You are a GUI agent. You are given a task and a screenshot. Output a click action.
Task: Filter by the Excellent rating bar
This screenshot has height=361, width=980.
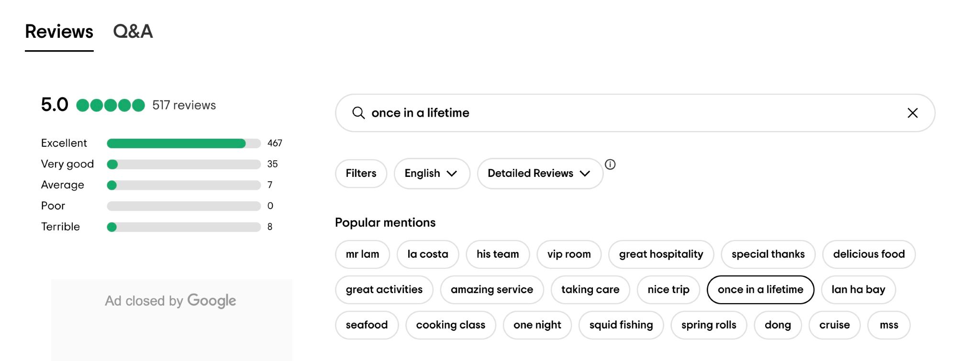(x=183, y=143)
